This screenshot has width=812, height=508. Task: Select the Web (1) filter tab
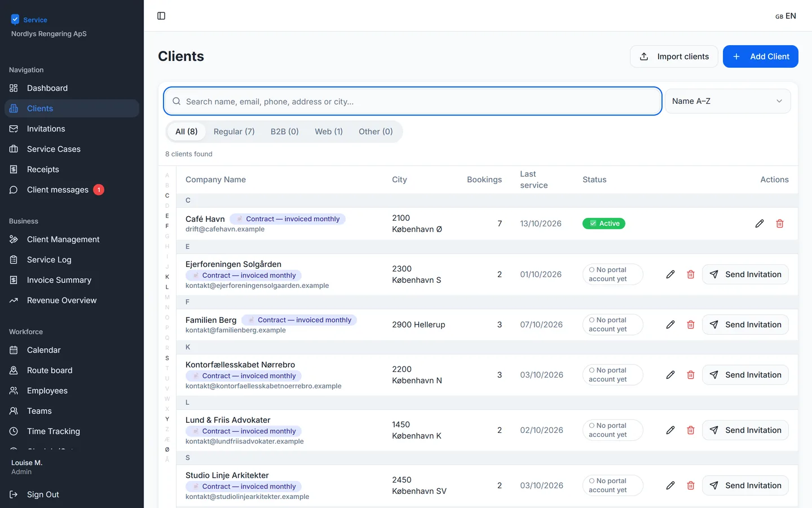click(329, 132)
